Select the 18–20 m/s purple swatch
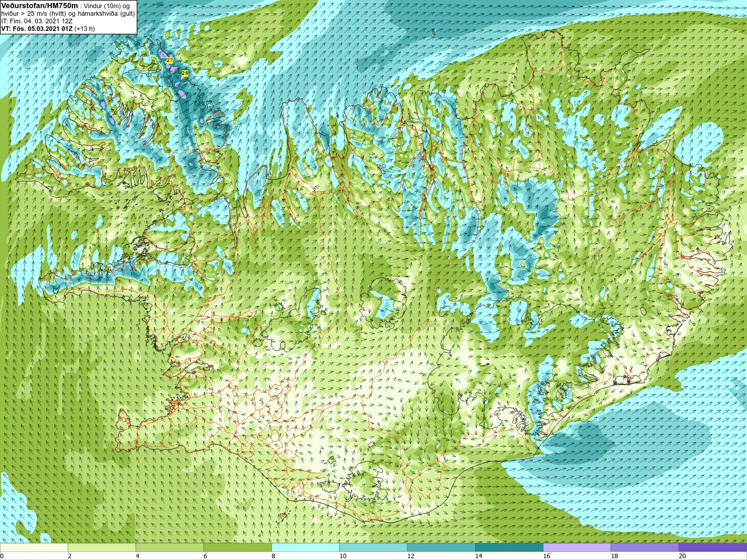Image resolution: width=747 pixels, height=560 pixels. 645,548
